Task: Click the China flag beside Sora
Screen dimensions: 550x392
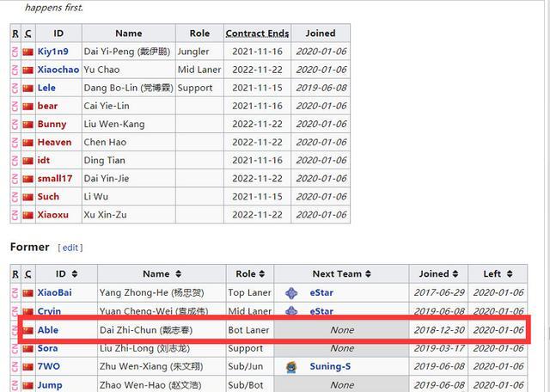Action: pyautogui.click(x=28, y=349)
